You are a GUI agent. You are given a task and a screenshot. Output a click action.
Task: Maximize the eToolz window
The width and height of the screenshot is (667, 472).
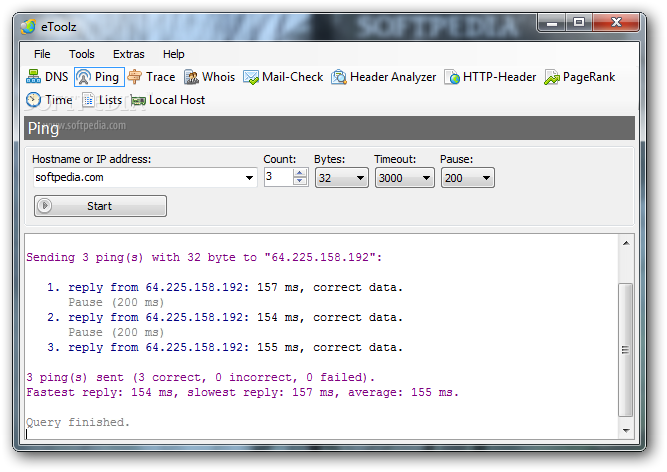[579, 23]
